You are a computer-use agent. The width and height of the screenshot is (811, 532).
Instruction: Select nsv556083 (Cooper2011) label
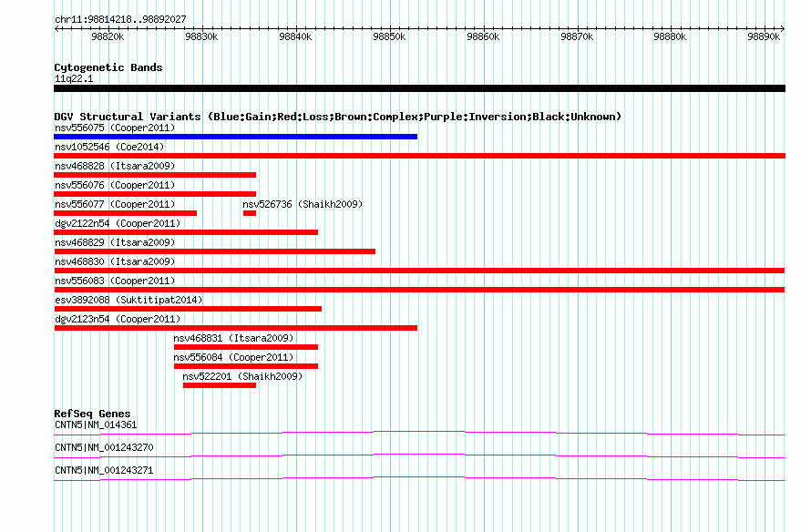pyautogui.click(x=115, y=281)
